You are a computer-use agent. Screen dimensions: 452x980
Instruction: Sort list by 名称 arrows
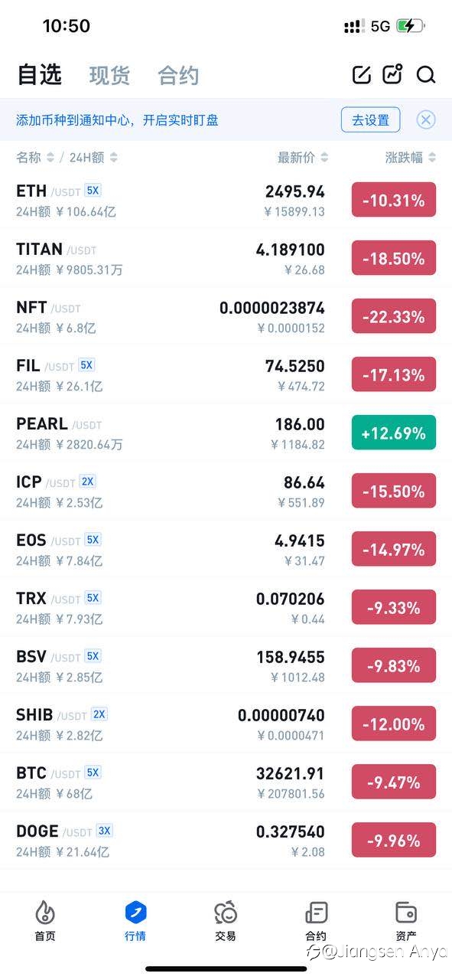tap(50, 157)
